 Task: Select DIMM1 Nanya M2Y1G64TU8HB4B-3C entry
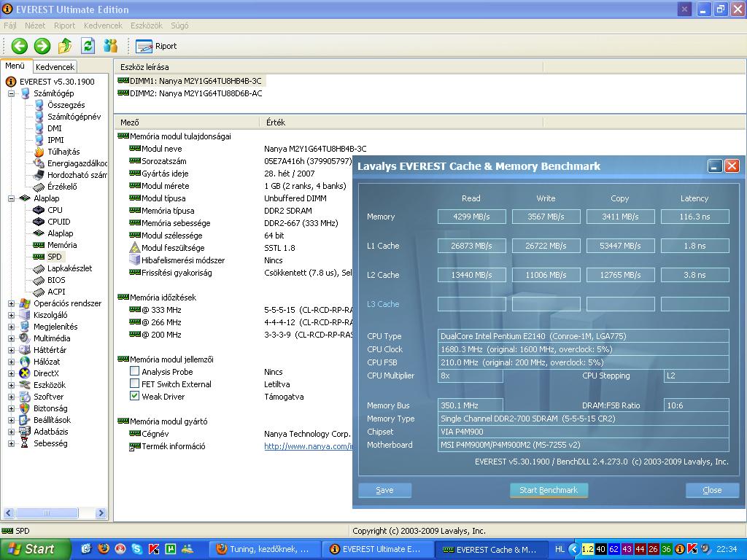click(x=196, y=81)
